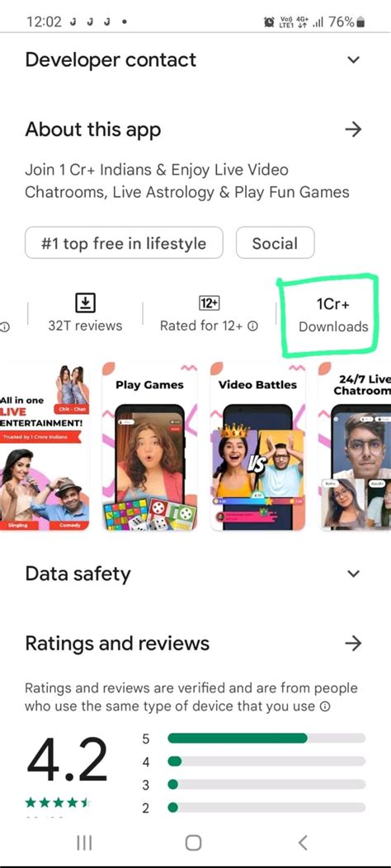391x868 pixels.
Task: Tap the Social category chip
Action: [x=276, y=243]
